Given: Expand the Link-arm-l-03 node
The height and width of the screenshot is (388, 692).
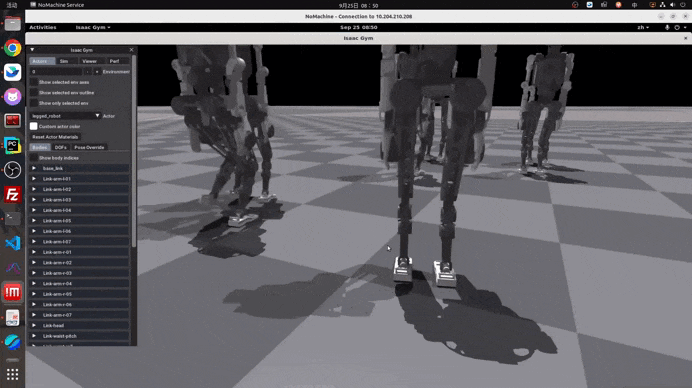Looking at the screenshot, I should 34,200.
